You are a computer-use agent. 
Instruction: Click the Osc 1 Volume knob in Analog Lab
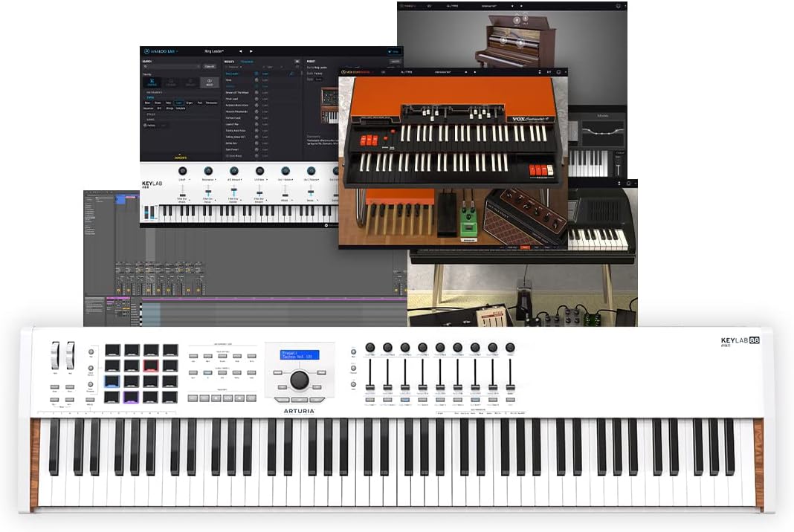click(285, 171)
